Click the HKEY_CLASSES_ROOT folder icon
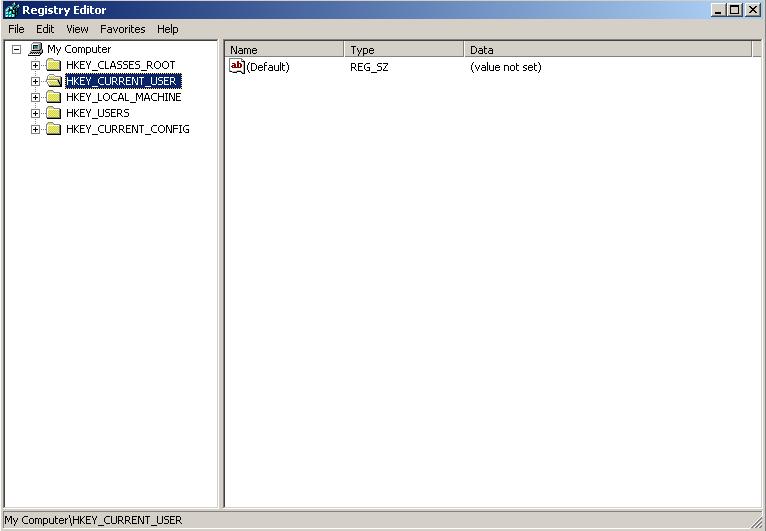The width and height of the screenshot is (766, 531). tap(53, 65)
